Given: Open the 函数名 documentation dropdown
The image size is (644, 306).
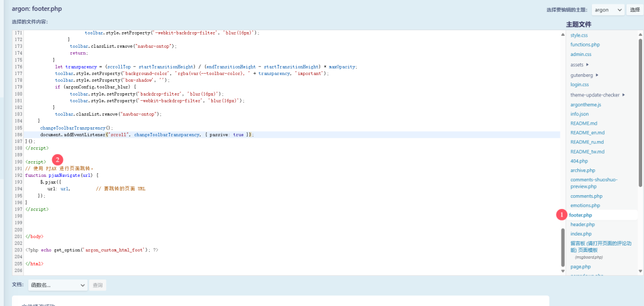Looking at the screenshot, I should coord(58,285).
